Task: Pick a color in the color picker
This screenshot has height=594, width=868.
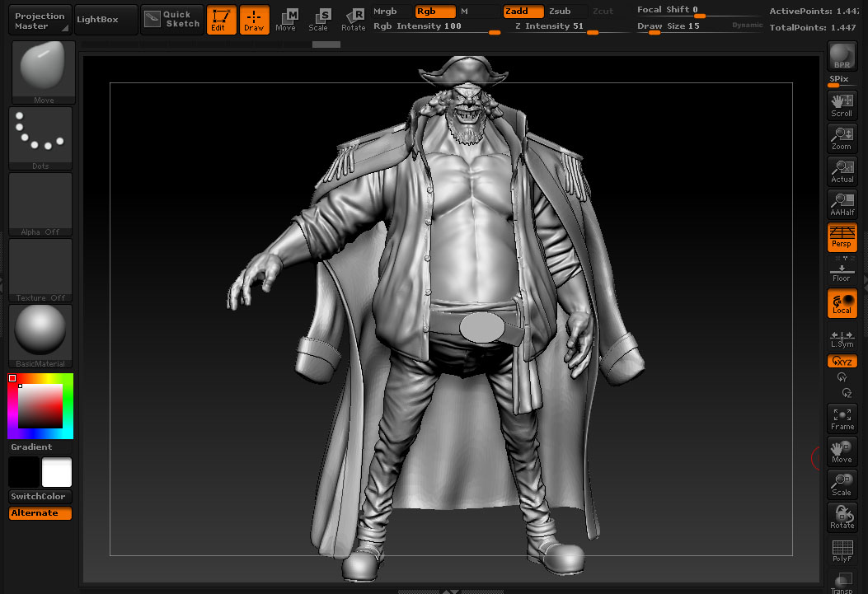Action: click(40, 406)
